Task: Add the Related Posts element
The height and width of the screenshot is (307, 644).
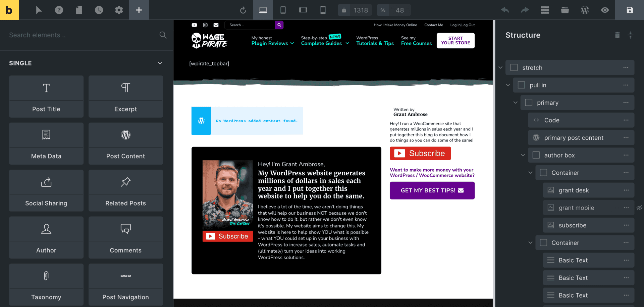Action: pyautogui.click(x=126, y=190)
